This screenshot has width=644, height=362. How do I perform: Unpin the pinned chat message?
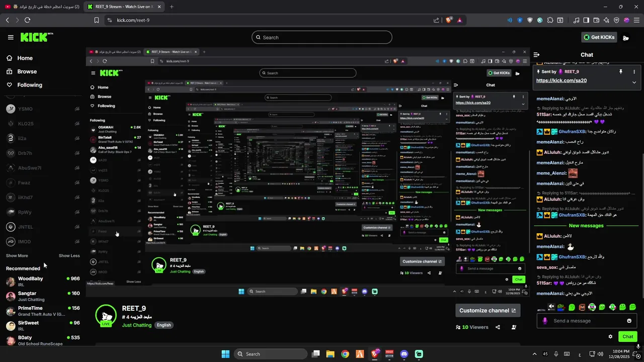point(621,72)
